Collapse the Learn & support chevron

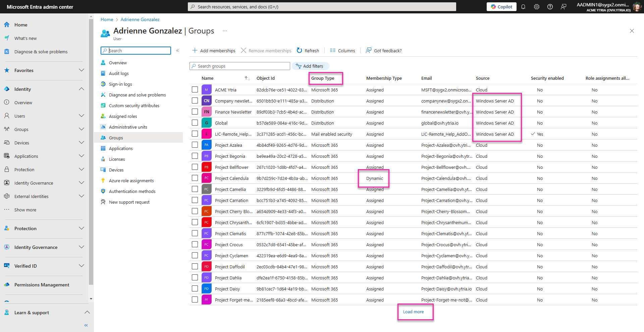87,312
